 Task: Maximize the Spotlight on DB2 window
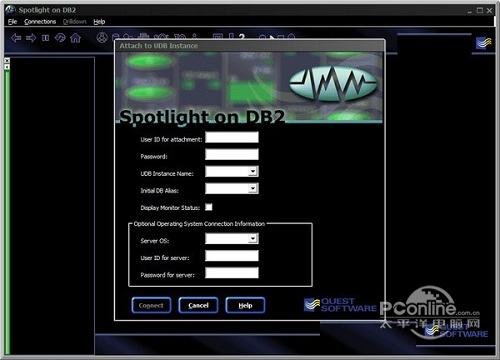tap(480, 10)
